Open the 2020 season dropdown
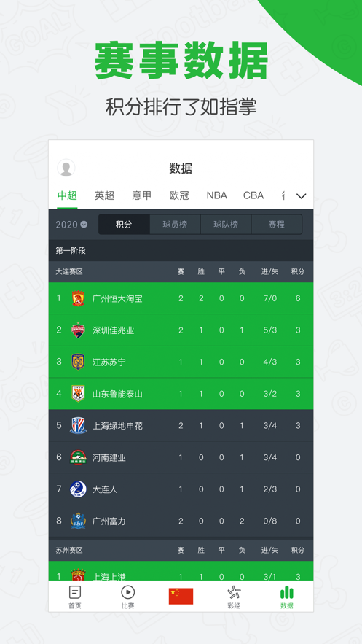 point(71,225)
